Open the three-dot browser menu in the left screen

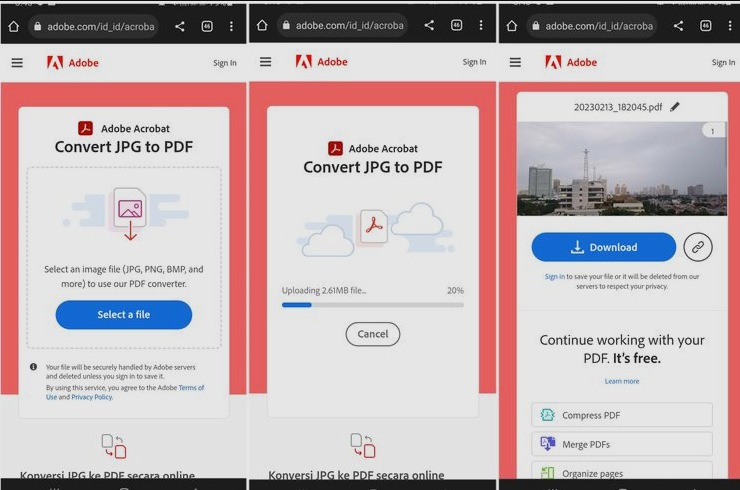231,26
